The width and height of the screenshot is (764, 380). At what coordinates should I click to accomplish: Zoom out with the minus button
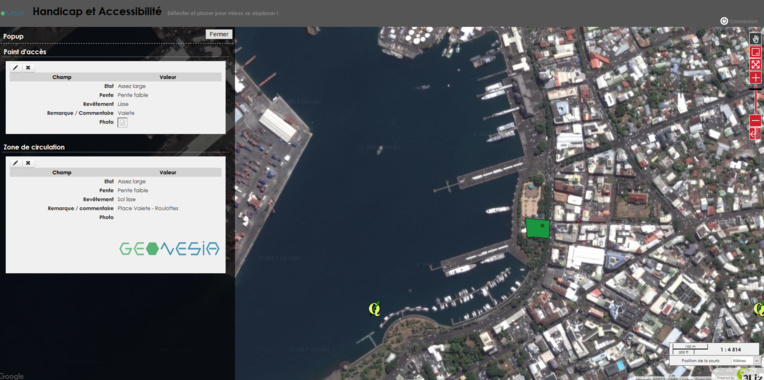(x=755, y=120)
